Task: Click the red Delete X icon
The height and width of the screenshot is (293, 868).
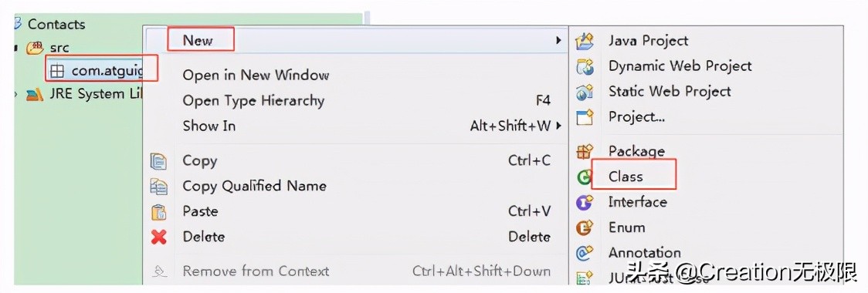Action: pos(159,237)
